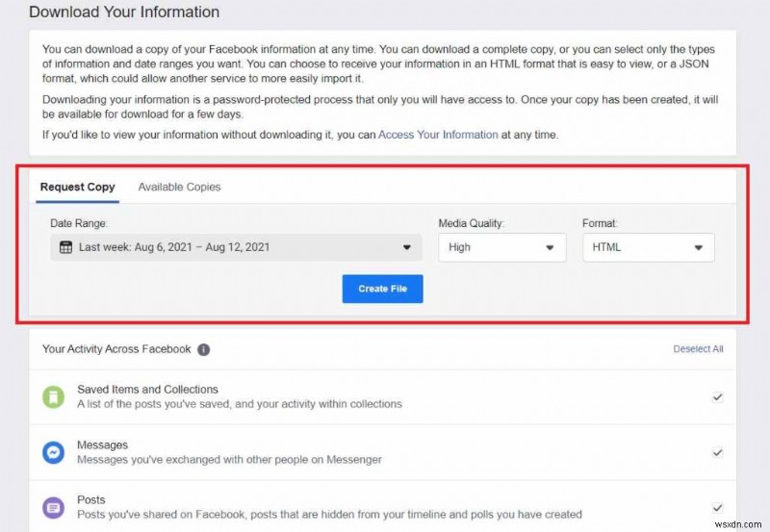Screen dimensions: 770x532
Task: Switch to the Available Copies tab
Action: pyautogui.click(x=179, y=187)
